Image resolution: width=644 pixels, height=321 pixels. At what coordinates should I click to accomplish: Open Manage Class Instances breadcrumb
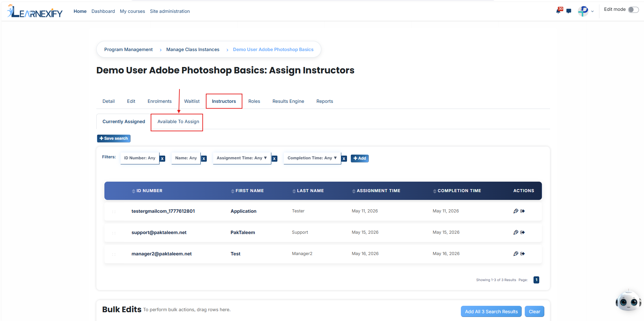pos(193,50)
